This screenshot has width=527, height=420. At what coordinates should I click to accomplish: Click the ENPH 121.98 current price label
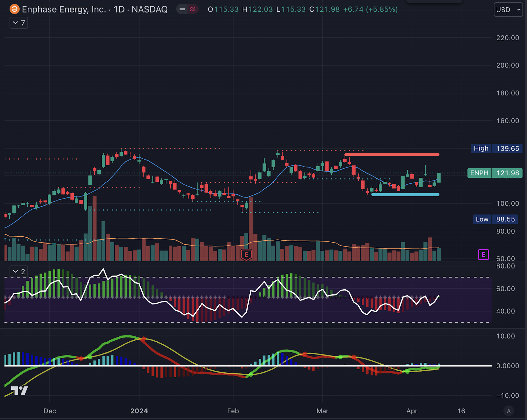click(495, 173)
